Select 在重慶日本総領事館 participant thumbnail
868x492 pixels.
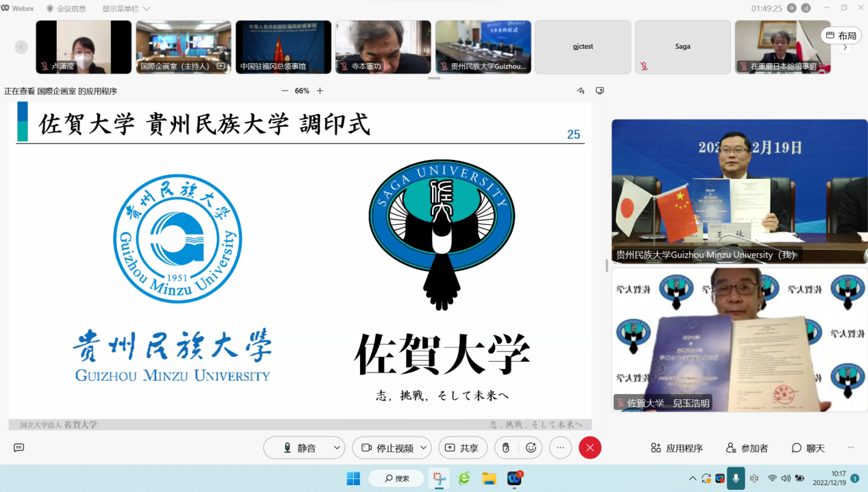tap(782, 47)
